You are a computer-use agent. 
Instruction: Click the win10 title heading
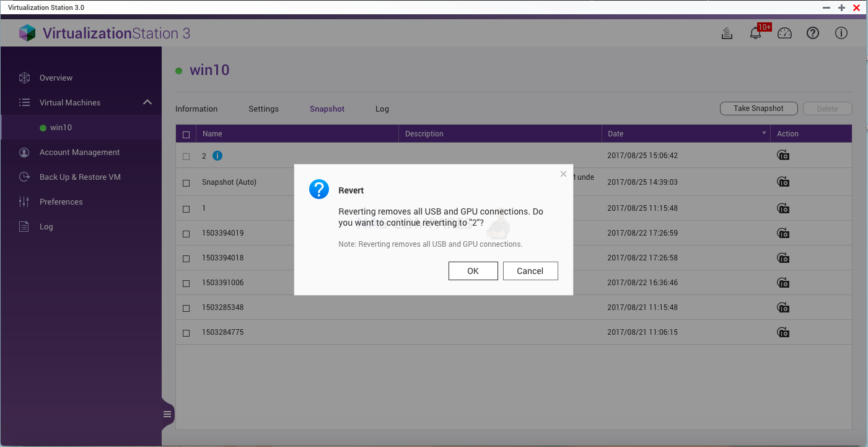tap(209, 70)
